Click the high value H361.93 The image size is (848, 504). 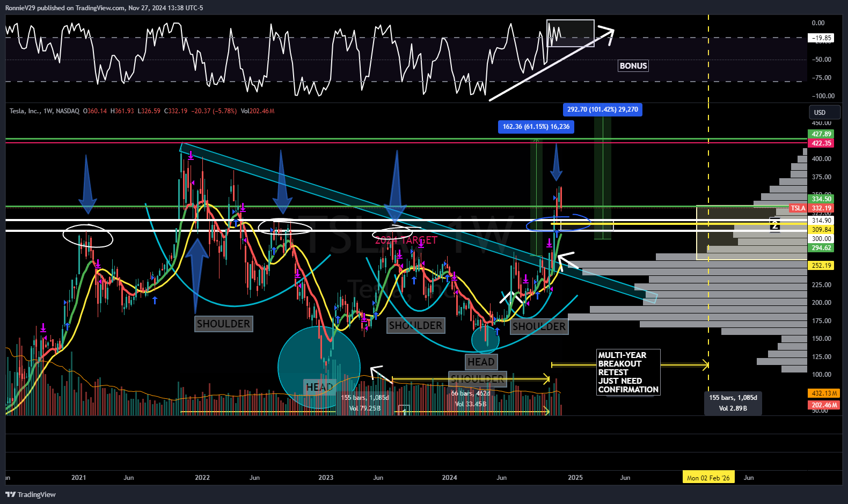pos(122,111)
